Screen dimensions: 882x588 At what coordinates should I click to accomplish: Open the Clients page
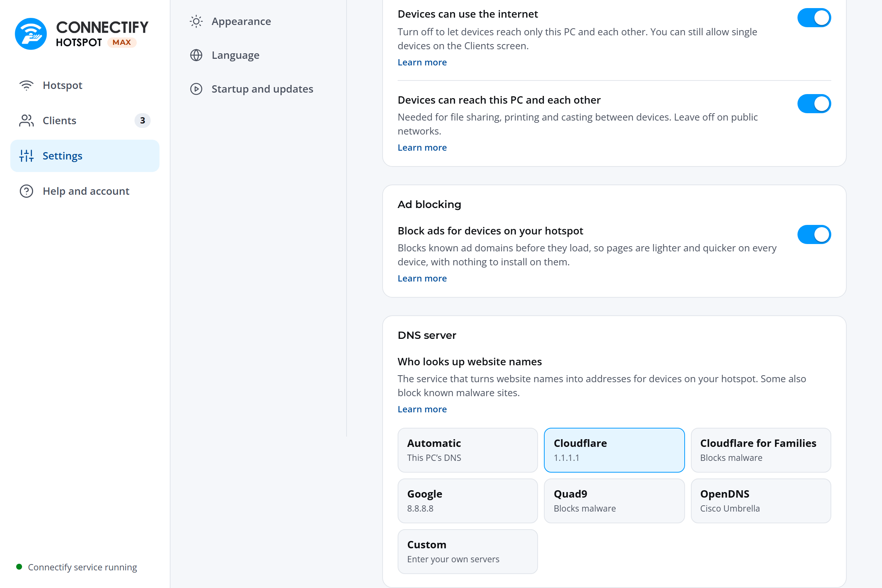[85, 121]
